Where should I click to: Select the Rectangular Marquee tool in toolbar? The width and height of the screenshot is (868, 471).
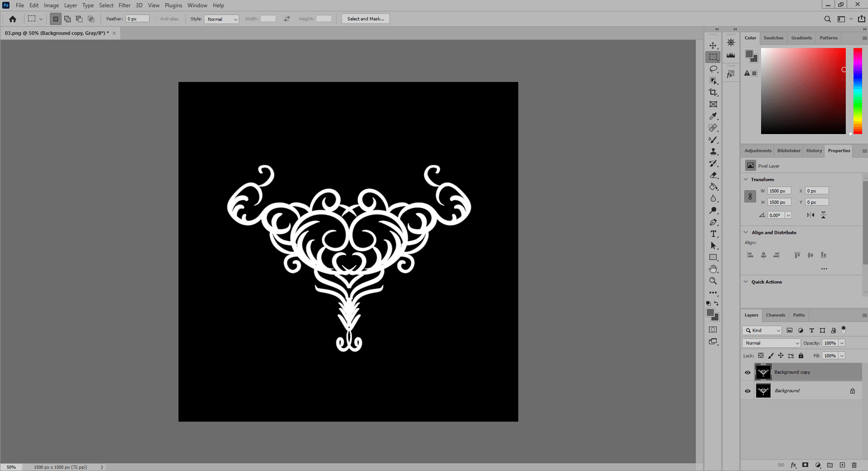[x=713, y=57]
